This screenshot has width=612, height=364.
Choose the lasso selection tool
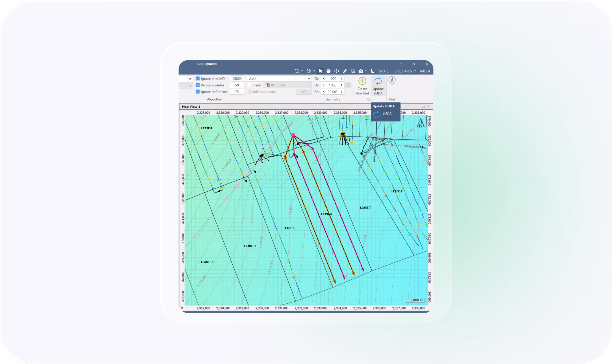tap(353, 71)
